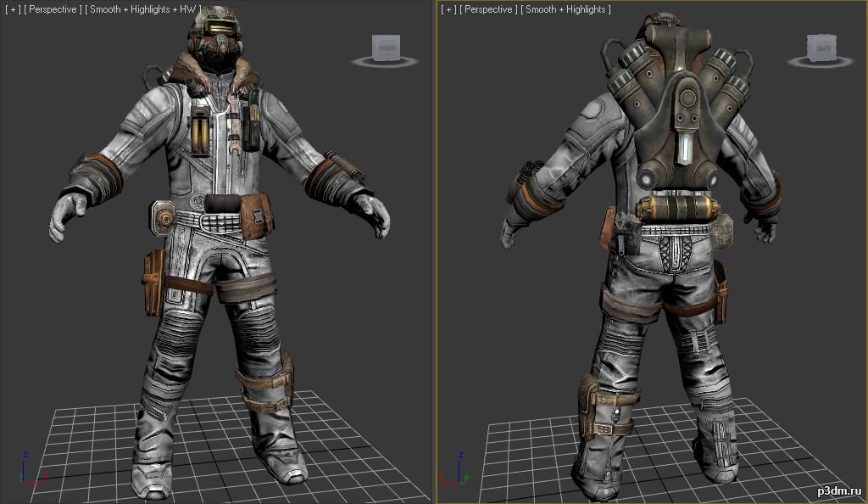Open the Smooth + Highlights + HW shading menu
The height and width of the screenshot is (504, 868).
[x=142, y=9]
